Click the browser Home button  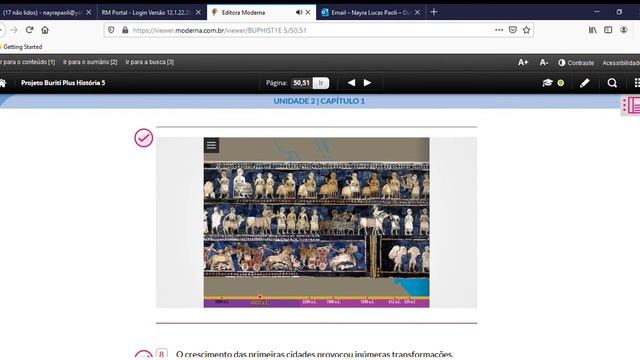pyautogui.click(x=45, y=30)
